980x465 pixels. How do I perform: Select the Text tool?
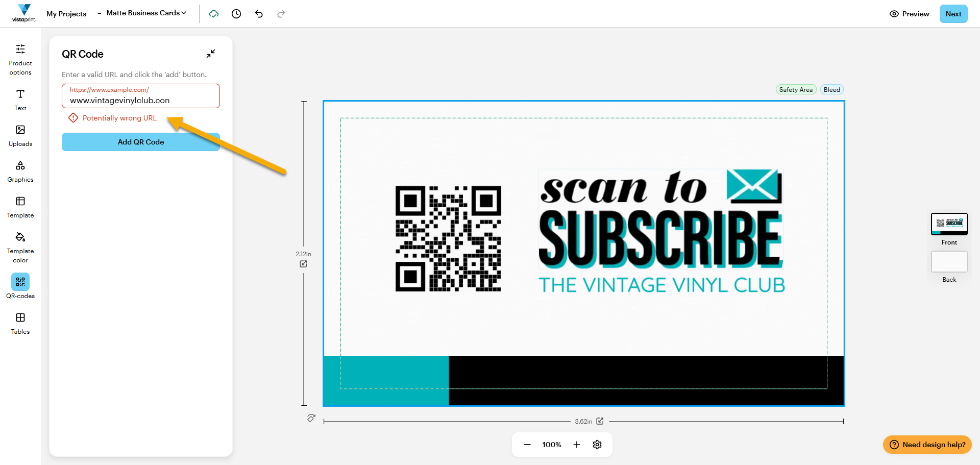[x=20, y=100]
